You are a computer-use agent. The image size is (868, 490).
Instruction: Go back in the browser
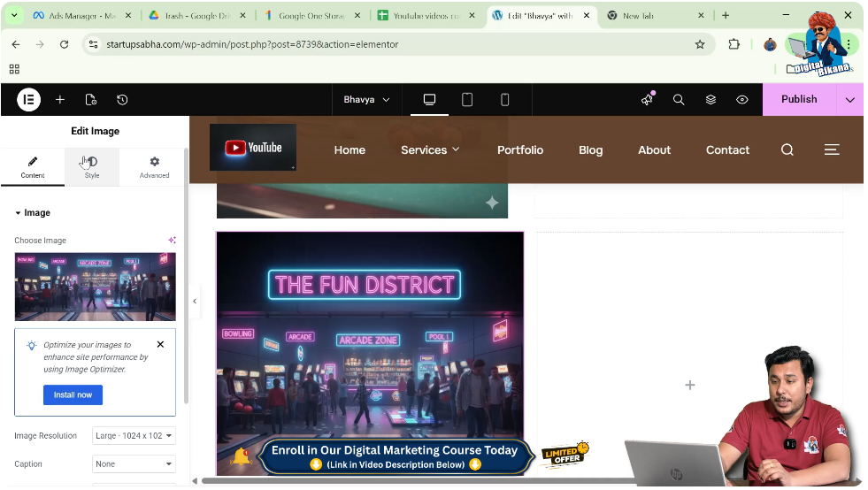[x=16, y=44]
